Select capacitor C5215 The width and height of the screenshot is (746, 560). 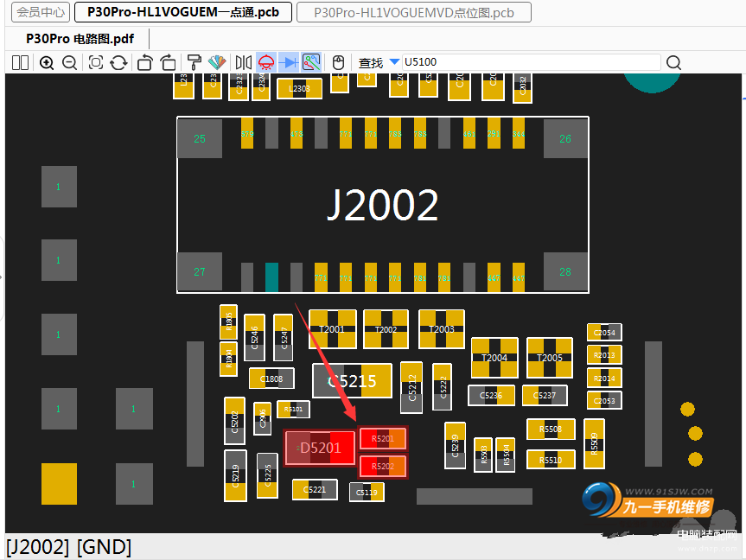(x=352, y=380)
